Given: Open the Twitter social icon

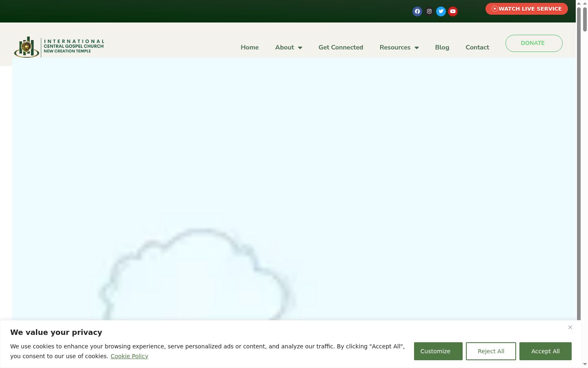Looking at the screenshot, I should [x=441, y=11].
